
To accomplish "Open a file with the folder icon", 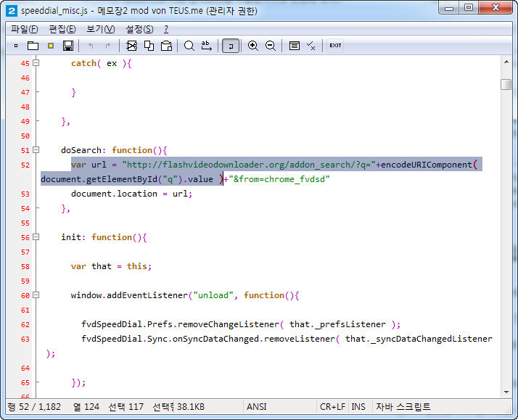I will (33, 46).
